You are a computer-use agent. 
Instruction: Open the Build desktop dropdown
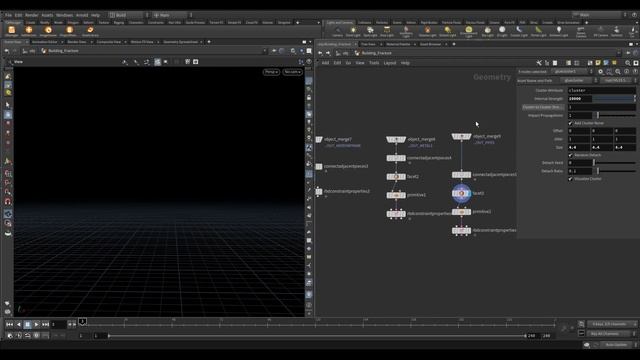tap(129, 15)
